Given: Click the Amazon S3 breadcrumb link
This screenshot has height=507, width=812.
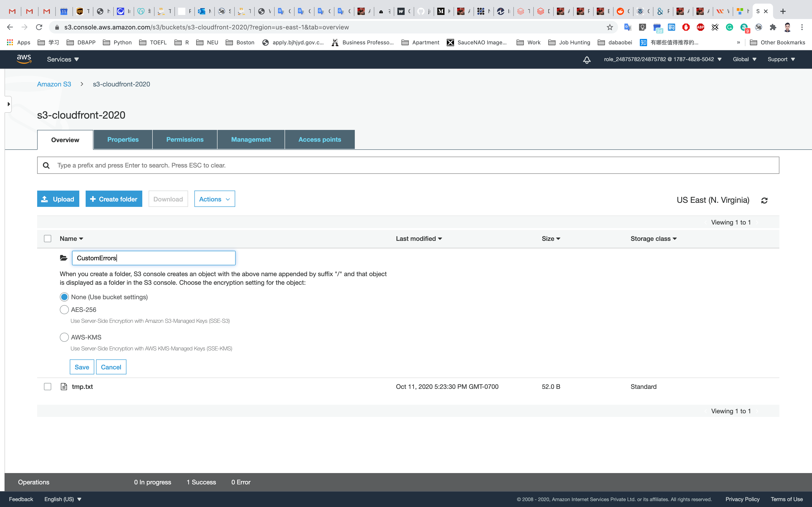Looking at the screenshot, I should click(x=54, y=84).
